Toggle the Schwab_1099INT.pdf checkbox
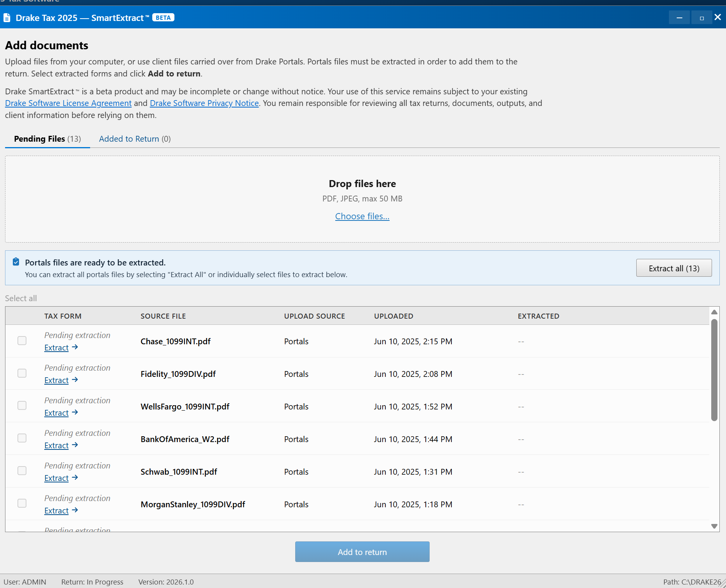Screen dimensions: 726x588 22,471
